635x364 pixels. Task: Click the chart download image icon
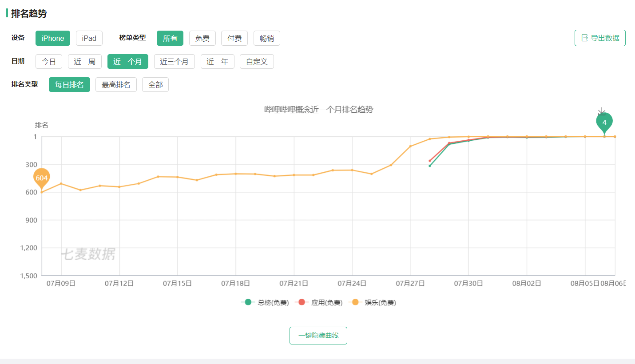point(602,111)
